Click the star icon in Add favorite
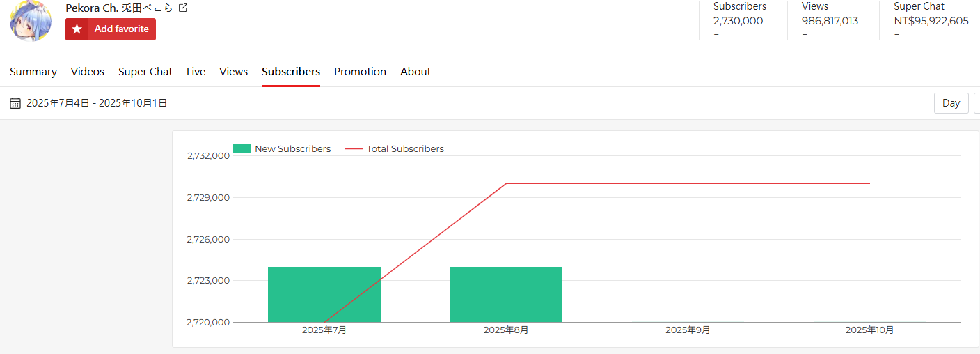Viewport: 980px width, 354px height. (x=77, y=29)
